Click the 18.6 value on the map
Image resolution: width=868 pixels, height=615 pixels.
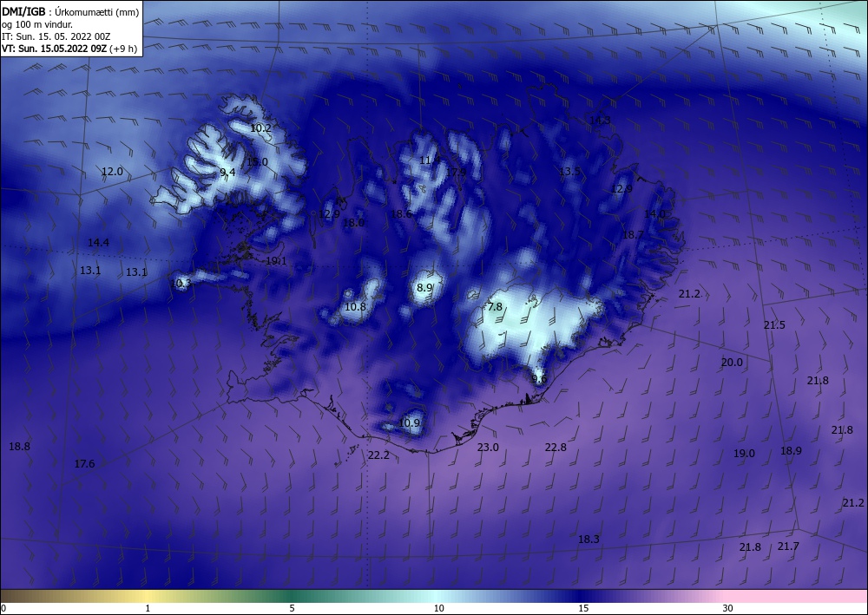(x=401, y=213)
